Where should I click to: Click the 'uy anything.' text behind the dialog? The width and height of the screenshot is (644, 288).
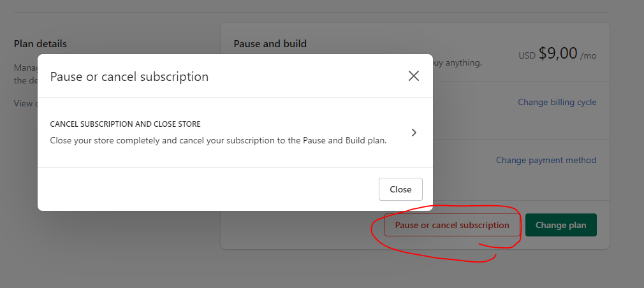[x=457, y=62]
